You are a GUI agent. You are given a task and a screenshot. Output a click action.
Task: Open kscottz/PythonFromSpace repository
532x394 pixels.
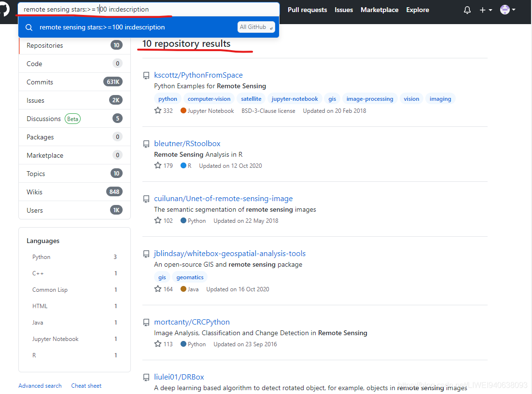(198, 75)
